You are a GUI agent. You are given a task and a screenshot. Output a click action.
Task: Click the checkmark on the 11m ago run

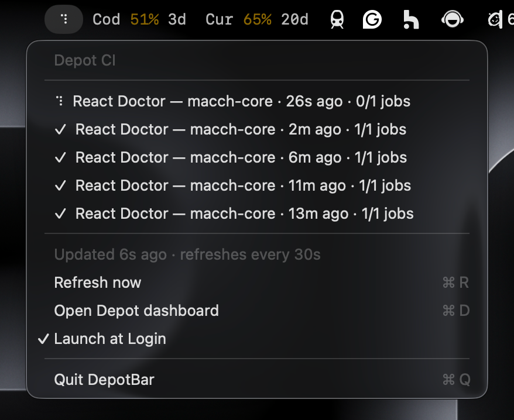click(x=61, y=186)
